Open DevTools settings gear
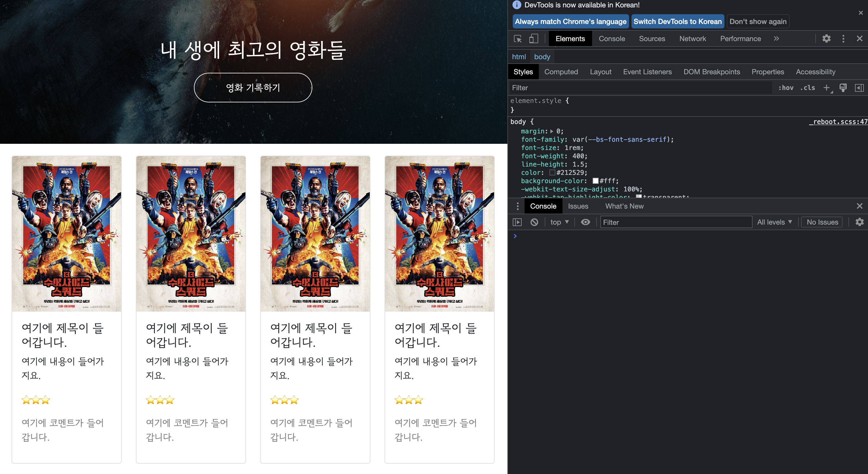 (x=826, y=39)
